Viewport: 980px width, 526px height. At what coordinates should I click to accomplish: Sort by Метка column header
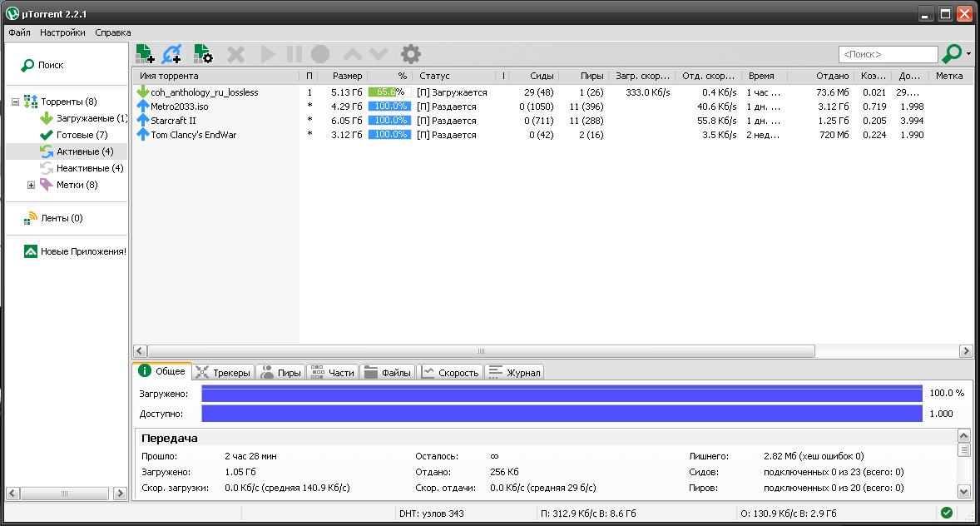click(949, 76)
